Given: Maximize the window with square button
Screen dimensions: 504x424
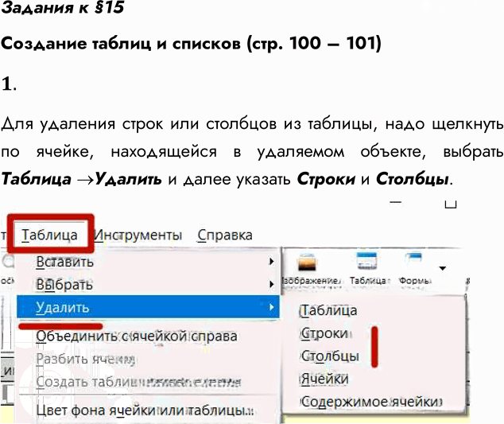Looking at the screenshot, I should pyautogui.click(x=451, y=204).
